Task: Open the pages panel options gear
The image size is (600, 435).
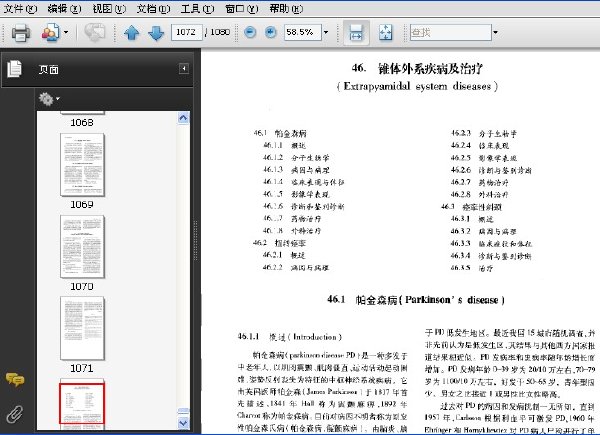Action: click(49, 99)
